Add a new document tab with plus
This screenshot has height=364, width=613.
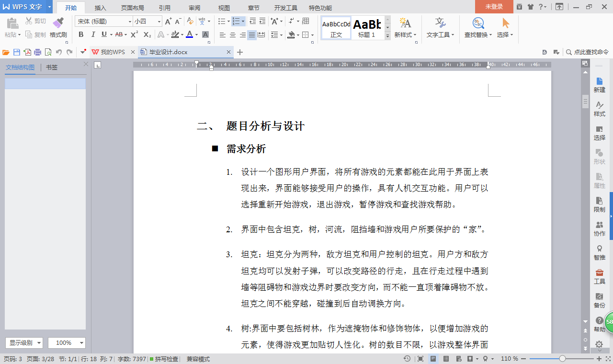point(240,52)
